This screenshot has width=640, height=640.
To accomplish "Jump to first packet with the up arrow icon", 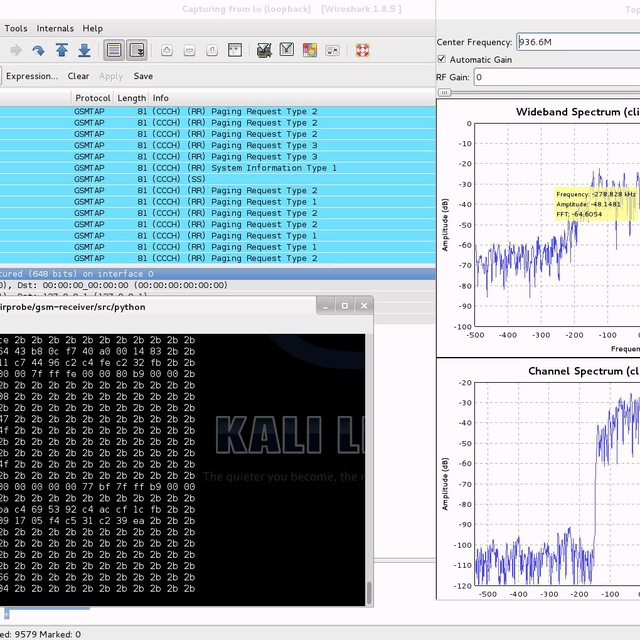I will pos(62,51).
